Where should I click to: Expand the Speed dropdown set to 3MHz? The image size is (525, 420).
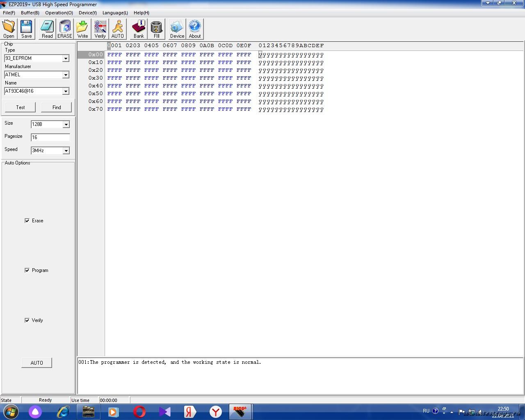pyautogui.click(x=66, y=151)
